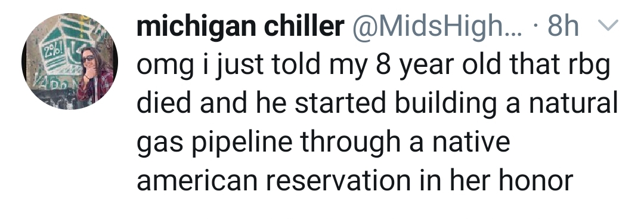644x219 pixels.
Task: Open the tweet via the 8h timestamp
Action: (563, 27)
